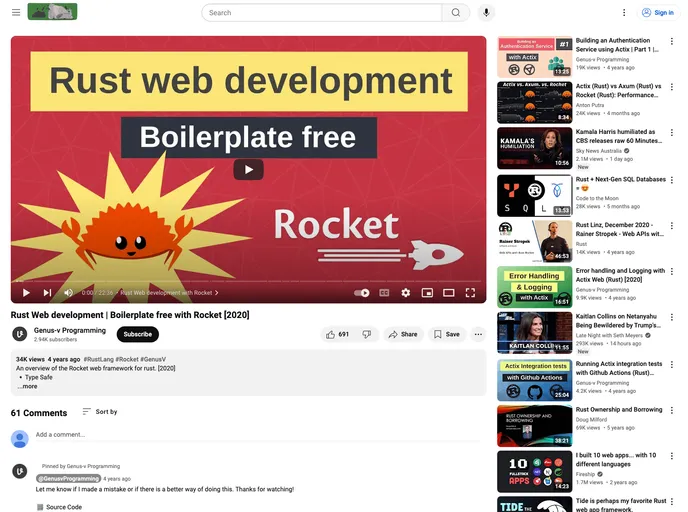The height and width of the screenshot is (512, 688).
Task: Click the play icon in player controls
Action: pos(26,293)
